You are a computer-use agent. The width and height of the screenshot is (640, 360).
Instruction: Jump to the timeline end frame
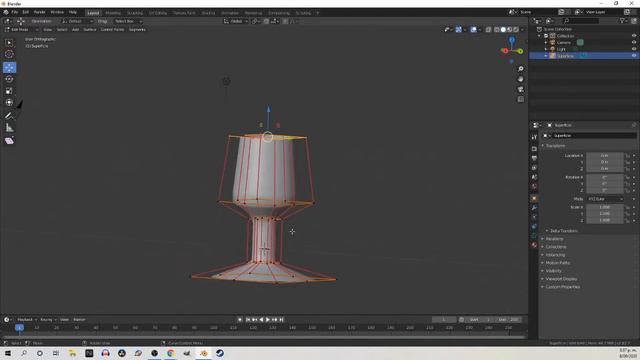tap(282, 320)
